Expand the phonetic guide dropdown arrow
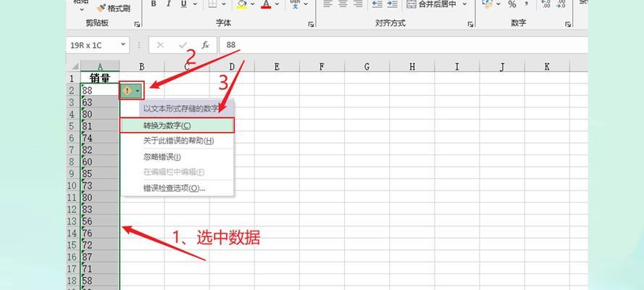Viewport: 644px width, 290px height. (x=306, y=4)
